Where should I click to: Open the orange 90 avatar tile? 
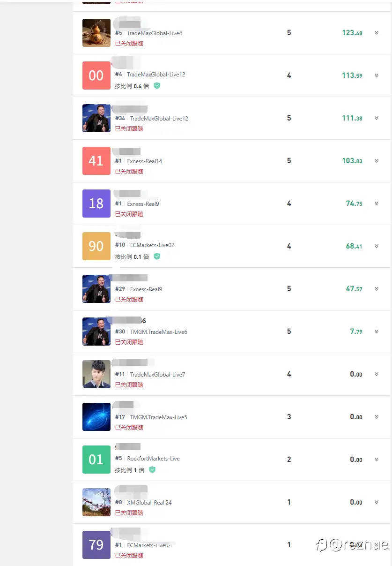coord(96,246)
